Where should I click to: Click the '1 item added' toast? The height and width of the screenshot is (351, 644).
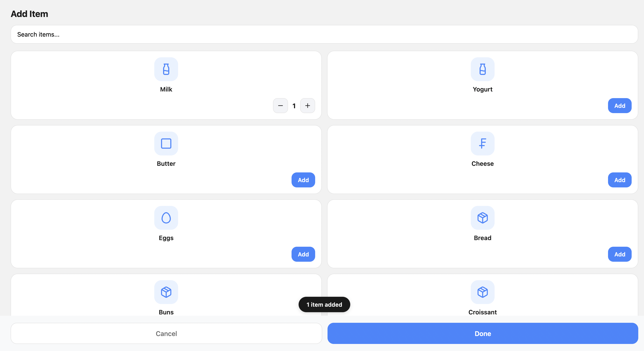tap(324, 304)
